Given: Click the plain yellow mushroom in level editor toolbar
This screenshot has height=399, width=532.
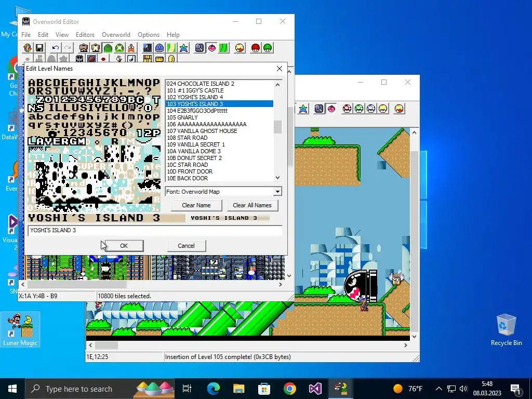Looking at the screenshot, I should (x=383, y=109).
